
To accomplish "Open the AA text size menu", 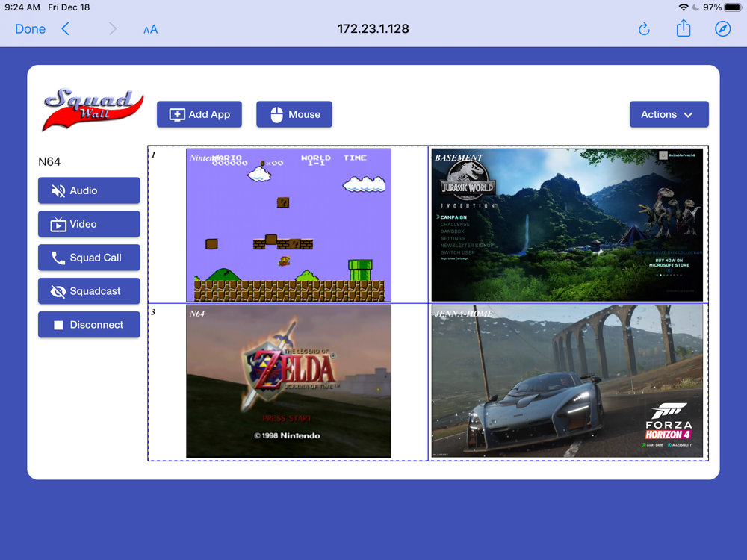I will 151,30.
